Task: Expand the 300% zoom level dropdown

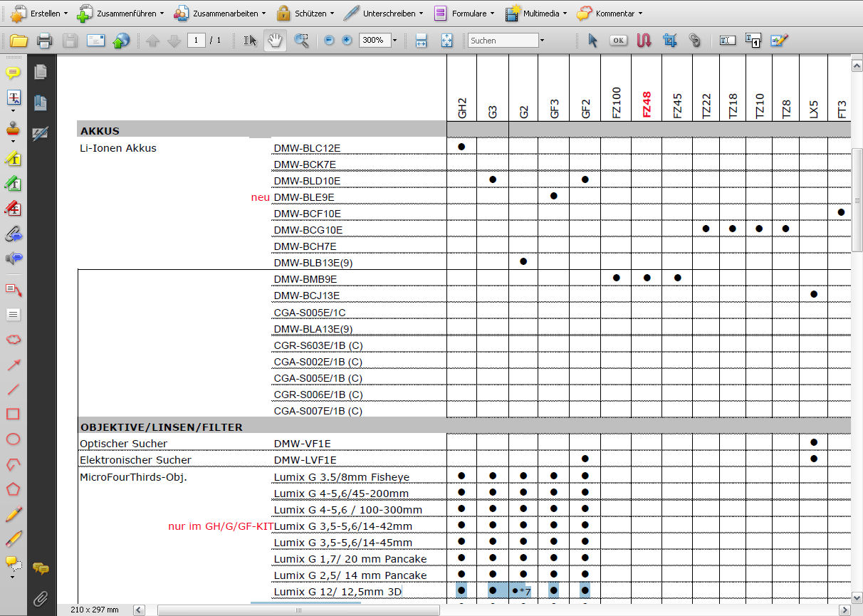Action: 394,41
